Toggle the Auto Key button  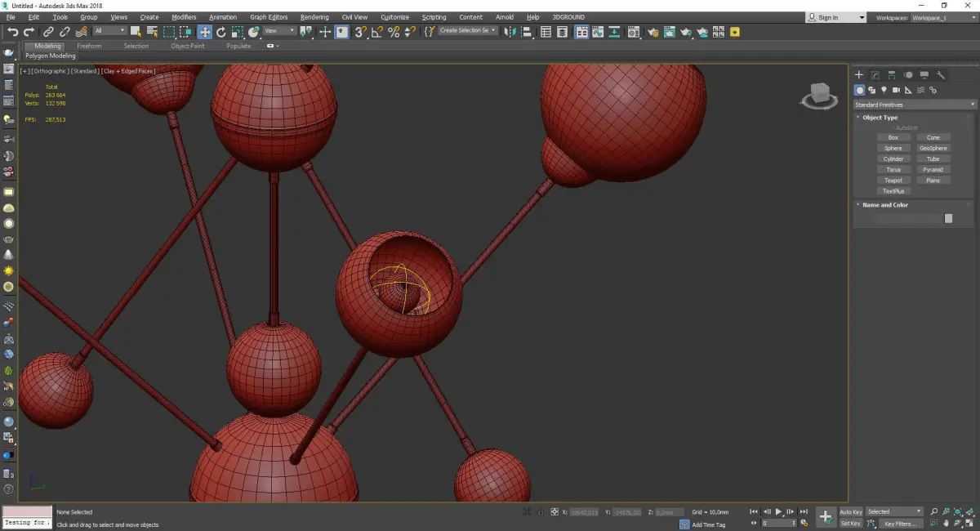(851, 511)
